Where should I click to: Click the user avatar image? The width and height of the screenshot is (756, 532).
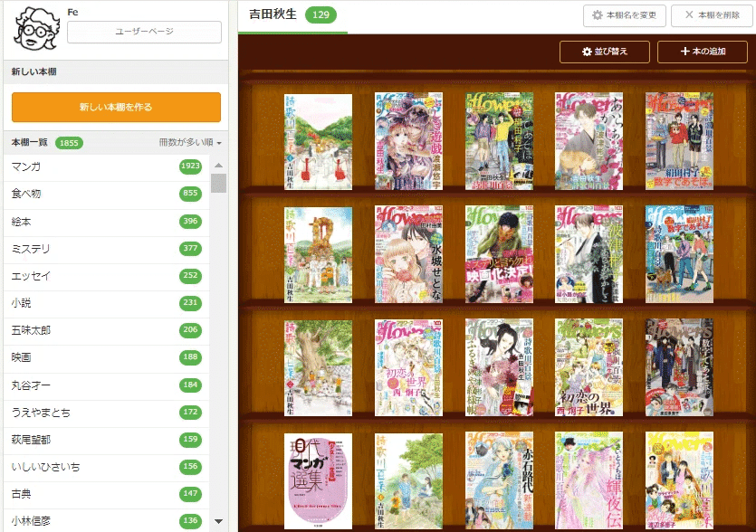click(37, 28)
